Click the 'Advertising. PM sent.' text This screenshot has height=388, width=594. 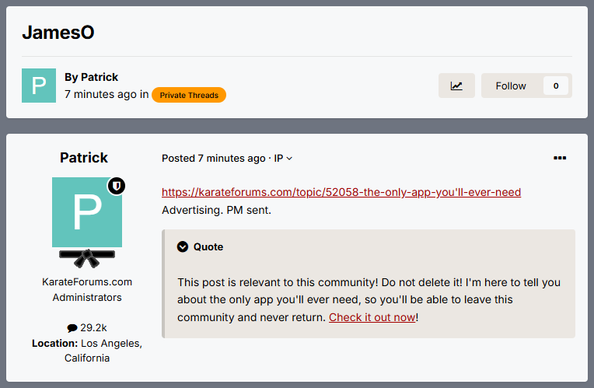pyautogui.click(x=216, y=210)
